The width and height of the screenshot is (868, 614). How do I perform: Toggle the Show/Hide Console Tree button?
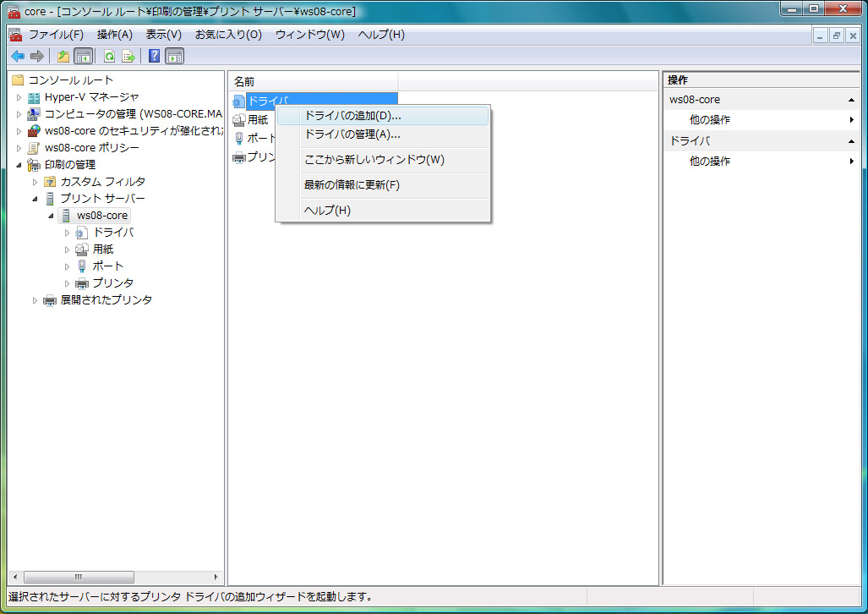(x=83, y=57)
